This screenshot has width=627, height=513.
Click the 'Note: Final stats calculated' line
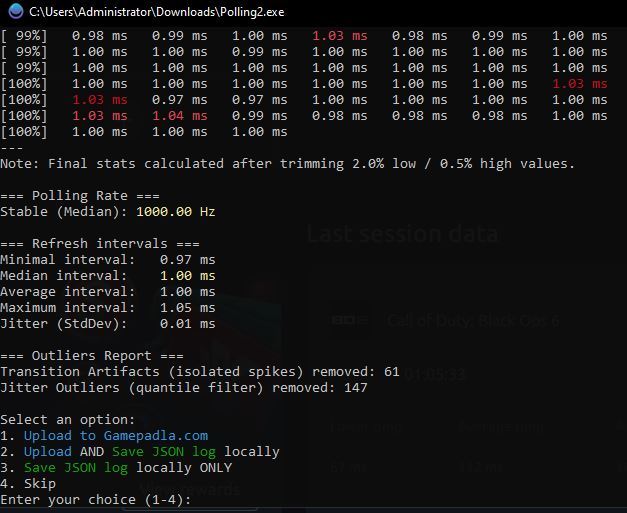click(288, 164)
